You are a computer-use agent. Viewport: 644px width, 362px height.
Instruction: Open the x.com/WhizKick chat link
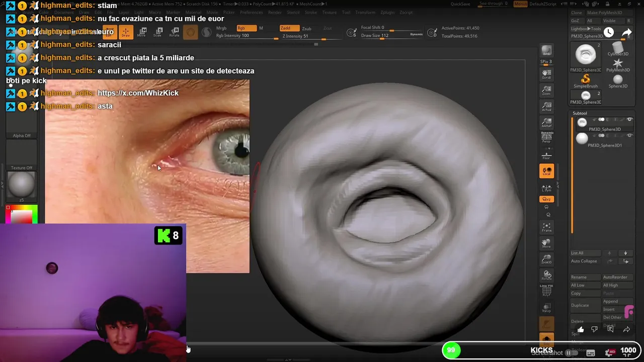pyautogui.click(x=138, y=93)
